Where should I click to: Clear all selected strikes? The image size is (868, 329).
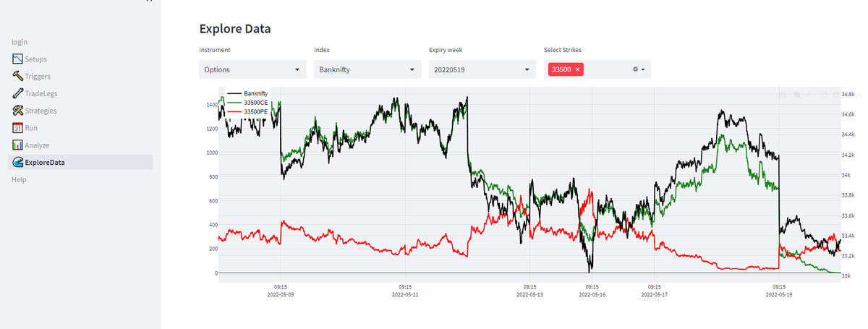point(636,69)
